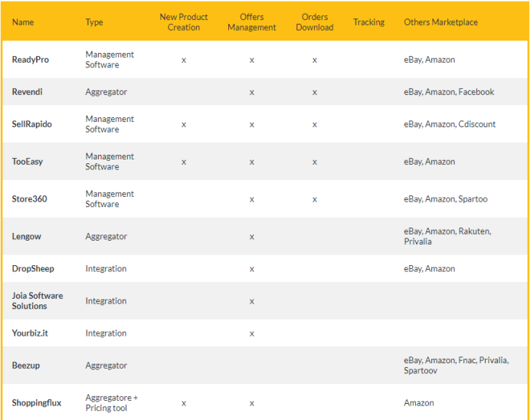
Task: Click Aggregatore + Pricing tool cell
Action: 112,402
